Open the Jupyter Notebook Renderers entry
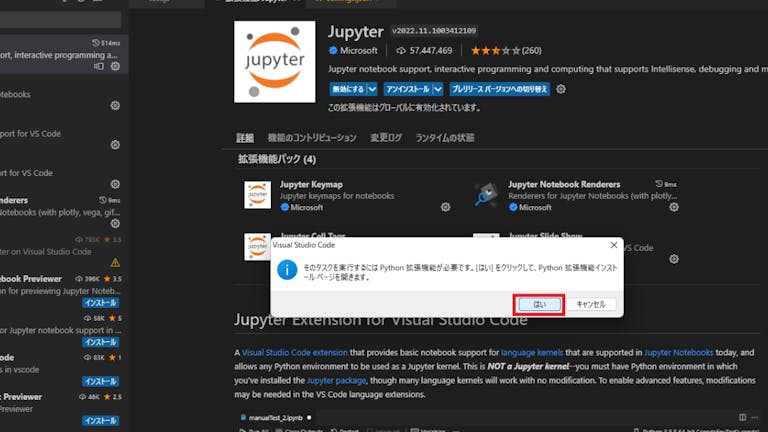The height and width of the screenshot is (432, 768). pyautogui.click(x=564, y=185)
